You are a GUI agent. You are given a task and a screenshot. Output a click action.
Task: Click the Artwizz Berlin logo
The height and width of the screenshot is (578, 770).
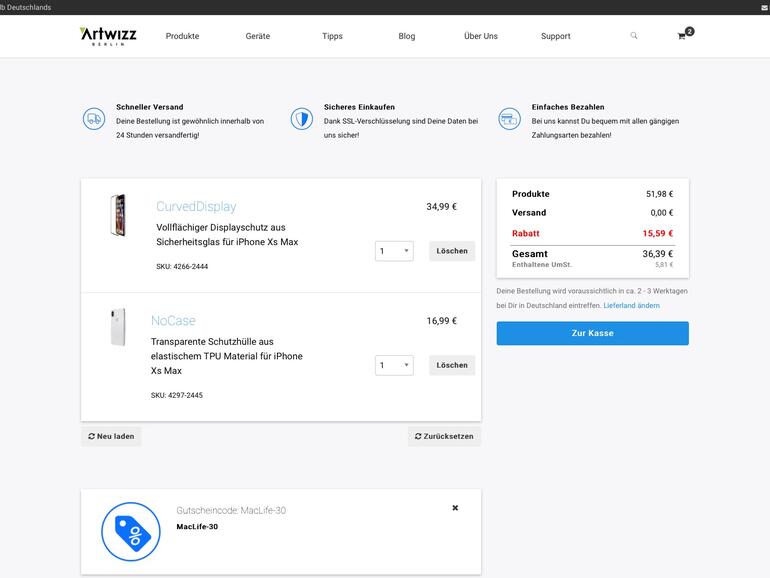pos(108,36)
